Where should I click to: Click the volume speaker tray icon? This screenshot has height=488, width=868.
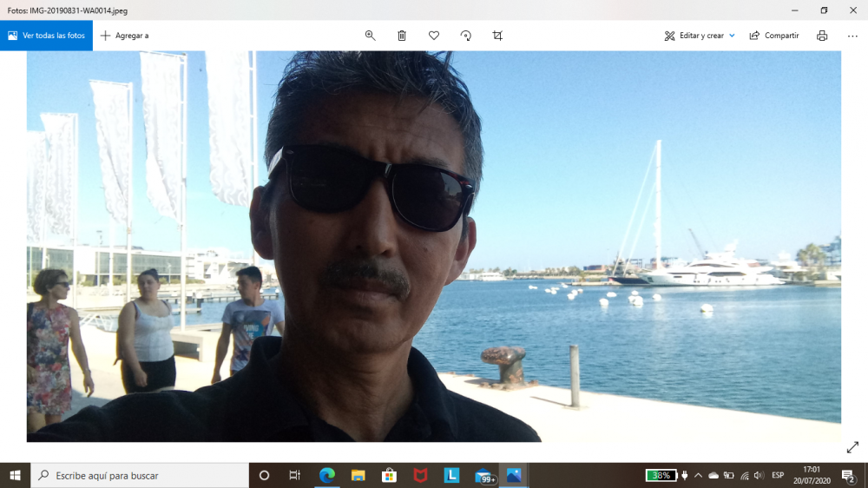pos(759,475)
